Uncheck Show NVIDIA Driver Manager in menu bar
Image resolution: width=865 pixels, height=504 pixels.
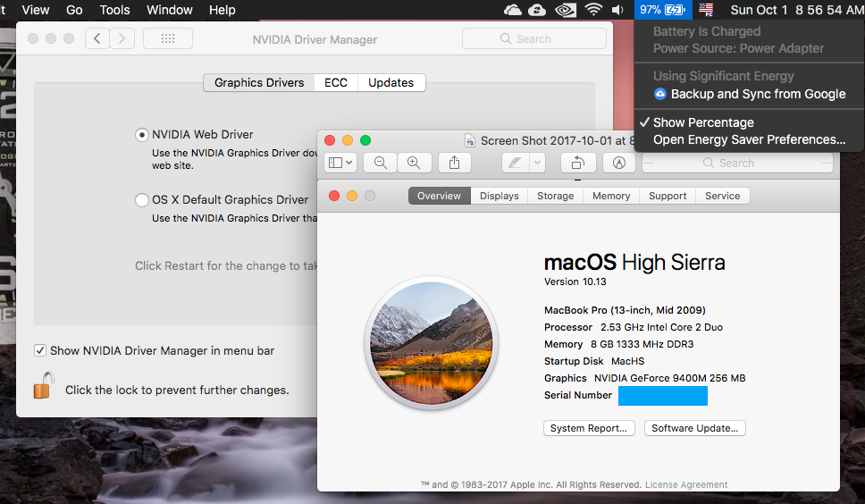[x=39, y=350]
